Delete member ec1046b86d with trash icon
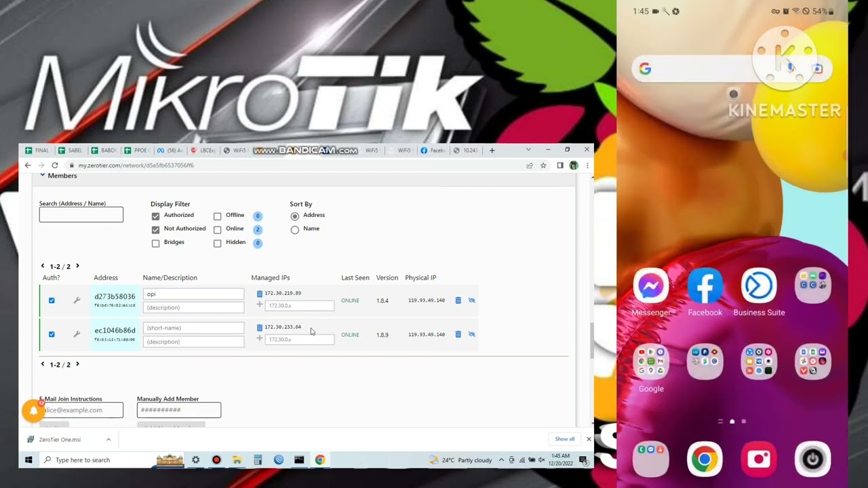The image size is (868, 488). tap(458, 334)
